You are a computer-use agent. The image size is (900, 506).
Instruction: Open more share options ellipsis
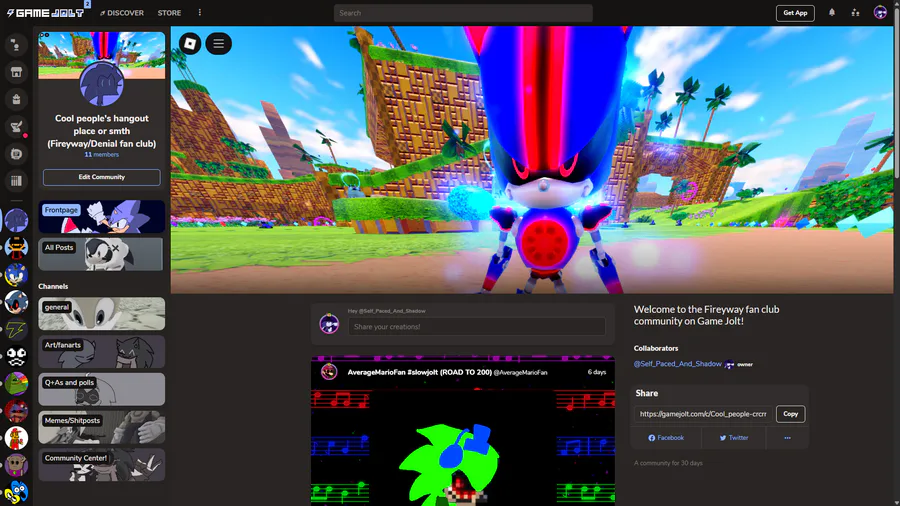tap(788, 438)
